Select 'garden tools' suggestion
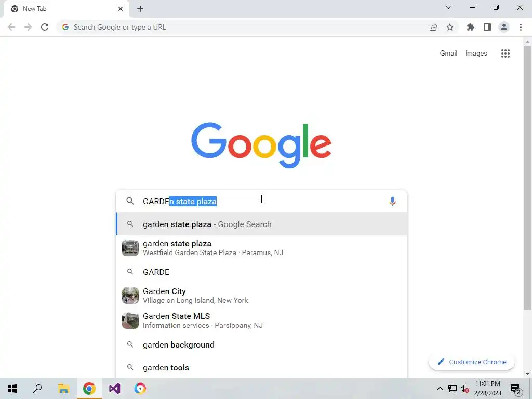Image resolution: width=532 pixels, height=399 pixels. [262, 367]
